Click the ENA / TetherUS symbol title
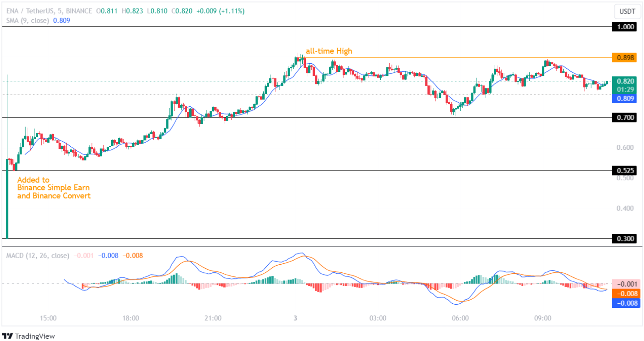Viewport: 644px width, 341px height. pyautogui.click(x=31, y=11)
